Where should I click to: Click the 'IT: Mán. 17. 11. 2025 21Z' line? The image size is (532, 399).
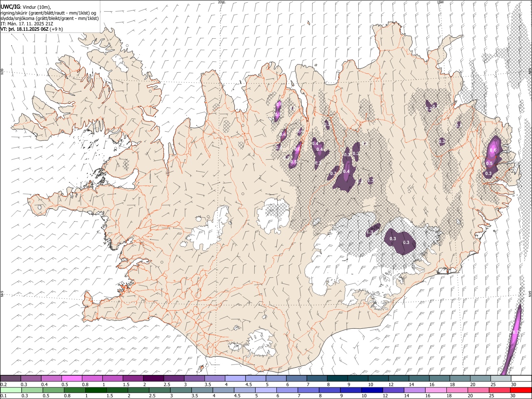point(27,24)
